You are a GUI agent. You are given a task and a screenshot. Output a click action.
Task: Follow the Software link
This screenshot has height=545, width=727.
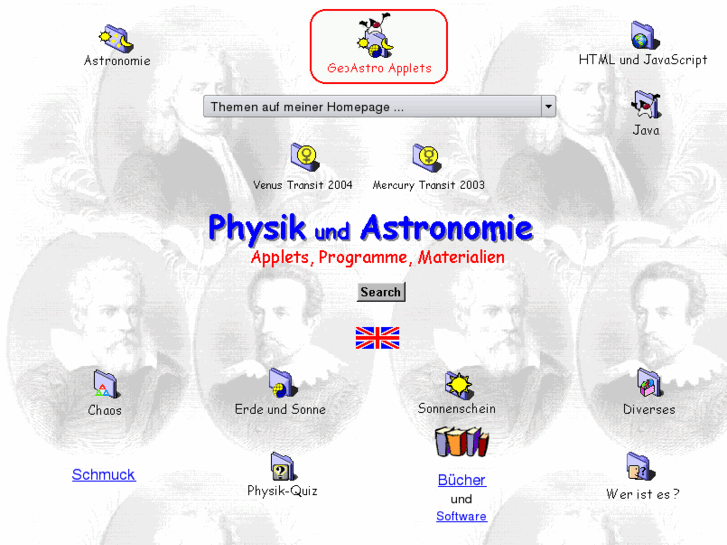point(461,516)
